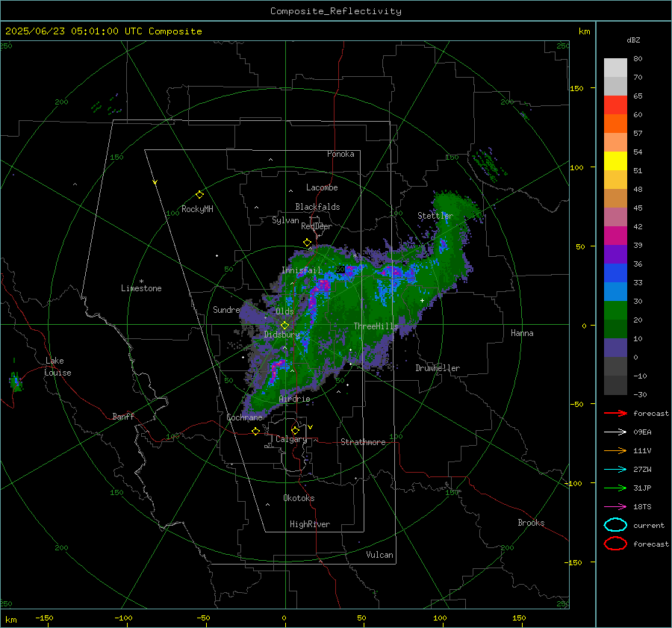
Task: Click the Calgary city label
Action: pyautogui.click(x=291, y=439)
